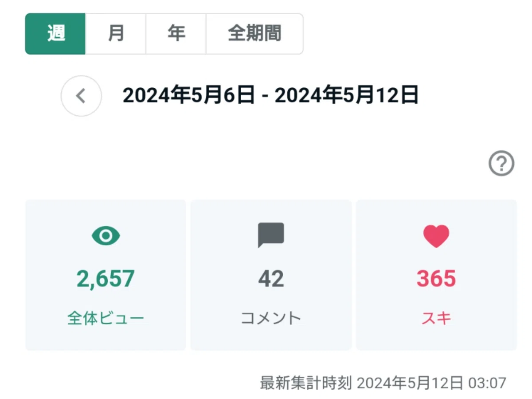The height and width of the screenshot is (399, 532).
Task: Click the 最新集計時刻 text label
Action: coord(306,383)
